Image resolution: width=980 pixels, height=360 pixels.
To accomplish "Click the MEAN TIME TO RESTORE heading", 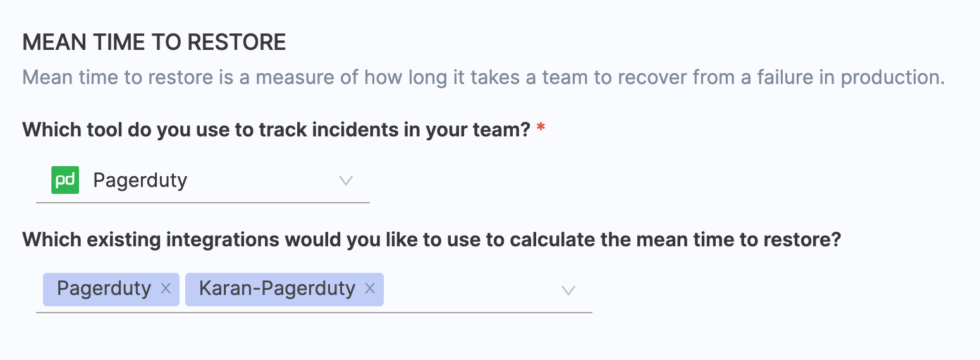I will (154, 43).
